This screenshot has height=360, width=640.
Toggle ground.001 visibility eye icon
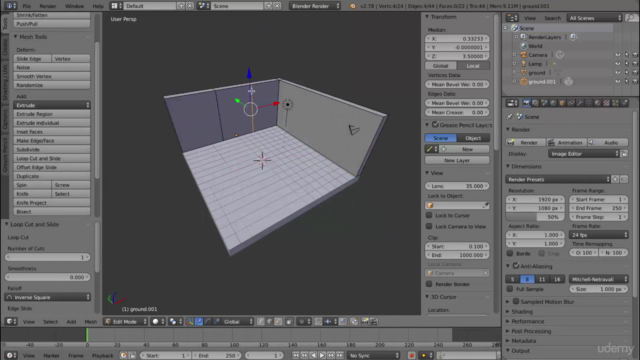click(x=618, y=81)
